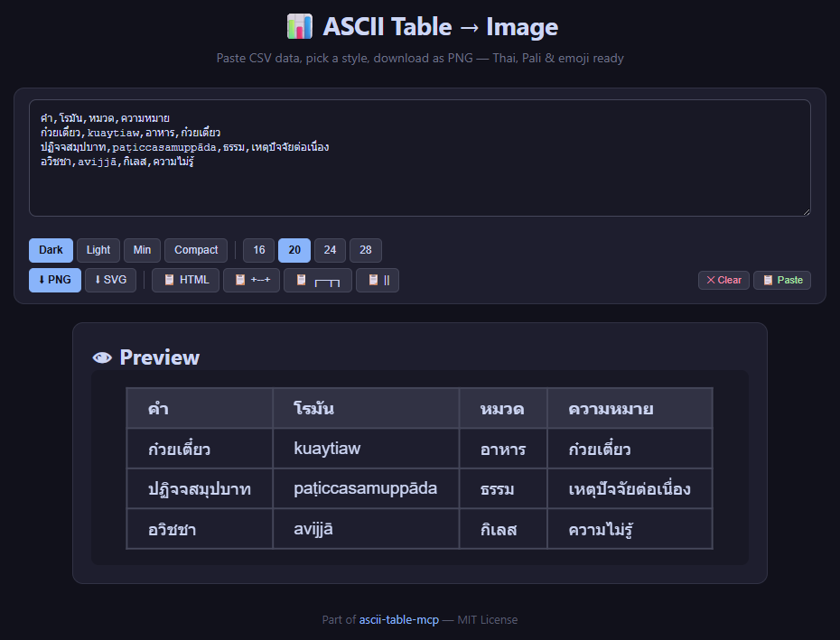The height and width of the screenshot is (640, 840).
Task: Download the table as PNG
Action: click(x=54, y=280)
